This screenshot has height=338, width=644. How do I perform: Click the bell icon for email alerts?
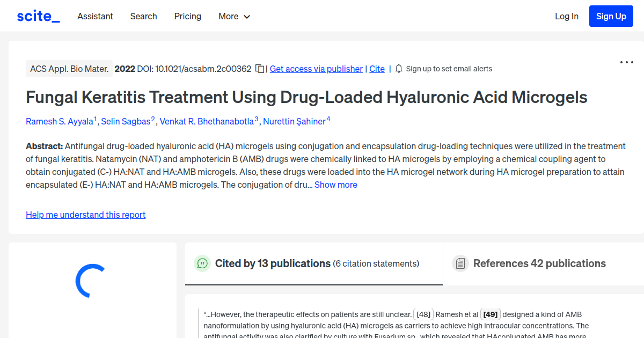tap(398, 69)
